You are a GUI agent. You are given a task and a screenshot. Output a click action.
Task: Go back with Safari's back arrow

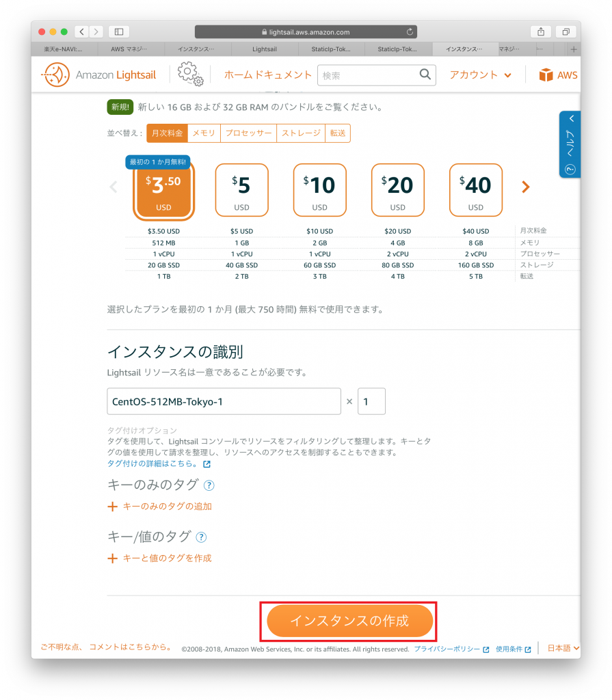81,31
